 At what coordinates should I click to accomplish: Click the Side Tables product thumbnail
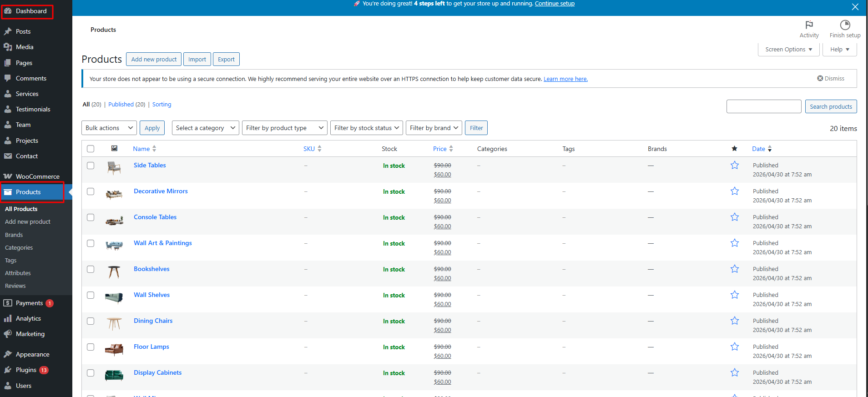(x=114, y=168)
